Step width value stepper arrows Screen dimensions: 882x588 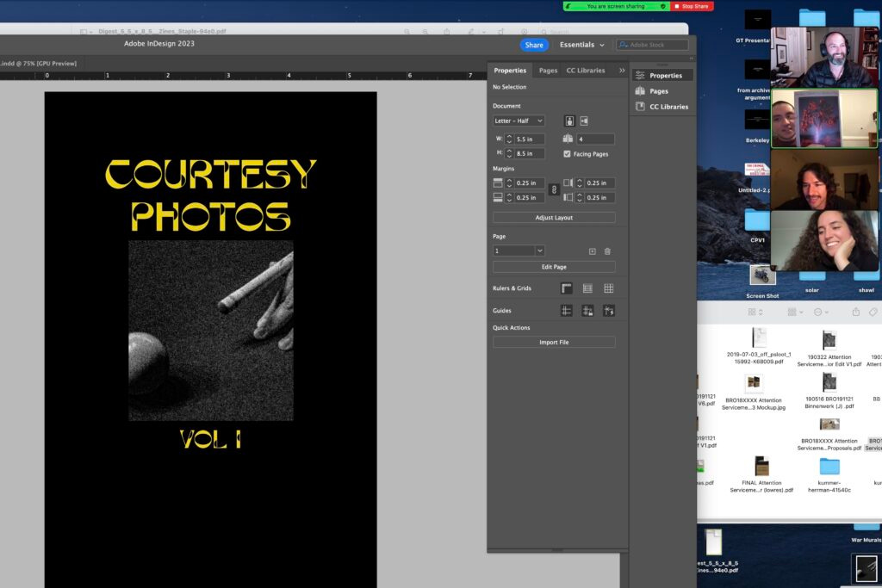[509, 139]
